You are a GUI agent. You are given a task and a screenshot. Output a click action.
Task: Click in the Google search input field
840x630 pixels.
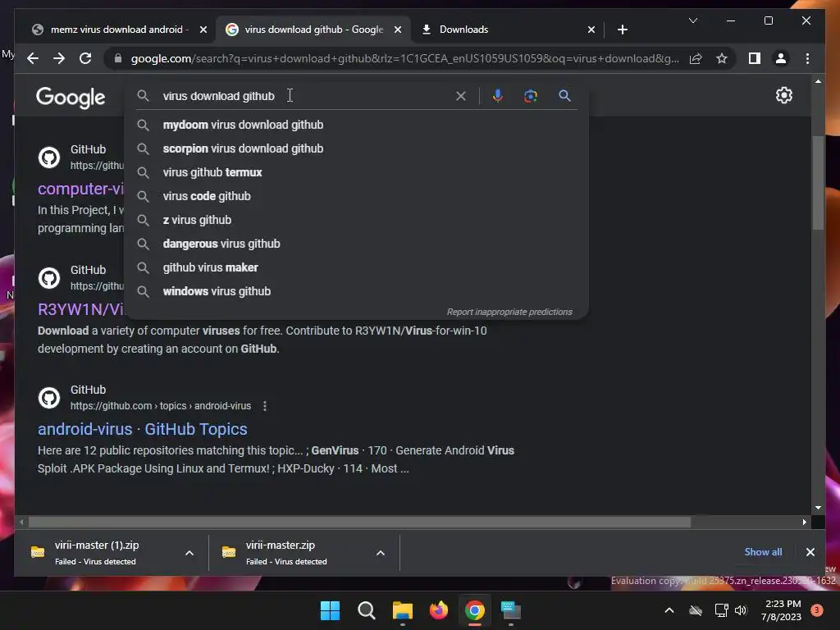pyautogui.click(x=305, y=96)
